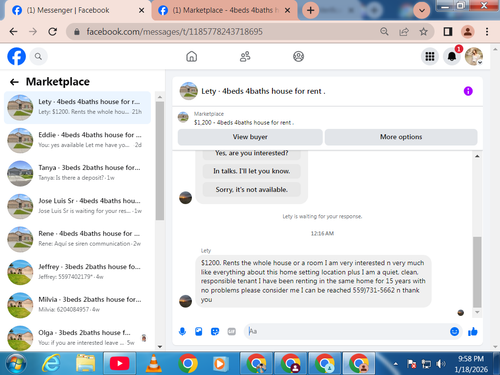The height and width of the screenshot is (375, 500).
Task: Open the Groups icon in top navigation
Action: (x=298, y=57)
